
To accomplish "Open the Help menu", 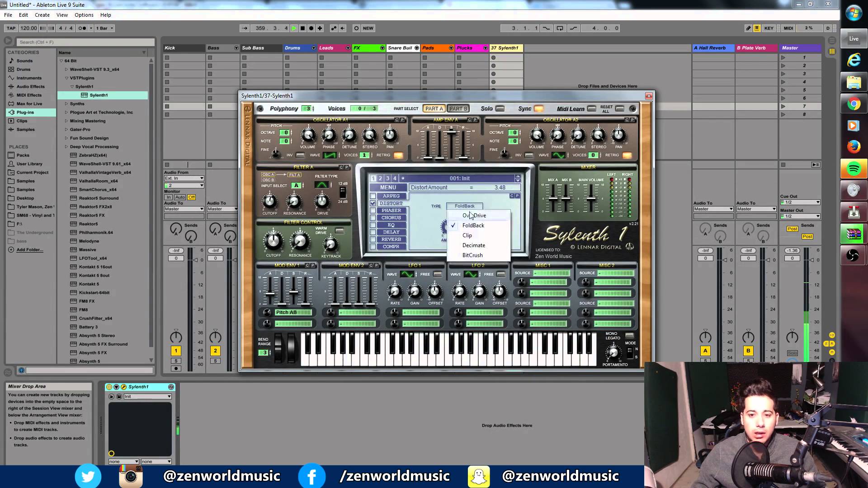I will coord(106,15).
